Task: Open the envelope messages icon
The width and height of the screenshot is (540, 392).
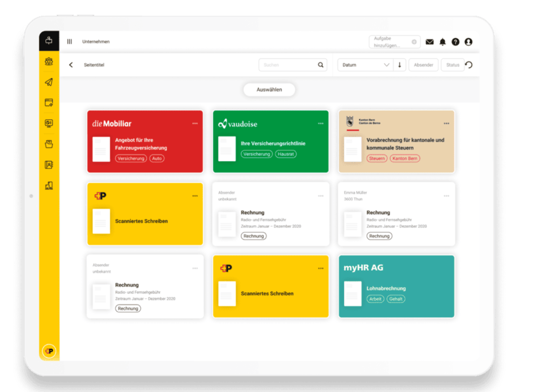Action: (430, 42)
